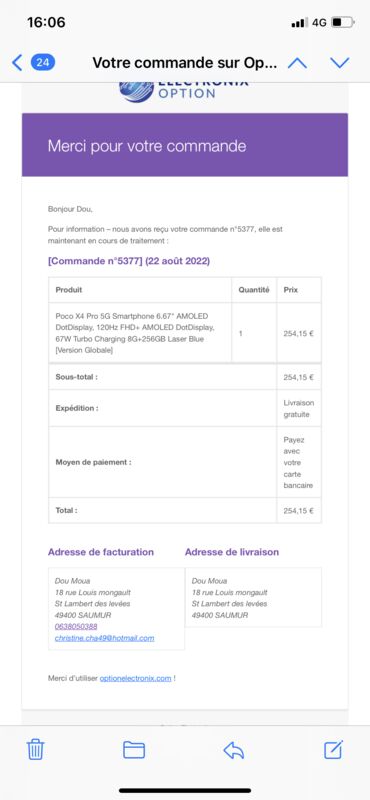This screenshot has width=370, height=800.
Task: Tap the Merci pour votre commande banner
Action: [185, 145]
